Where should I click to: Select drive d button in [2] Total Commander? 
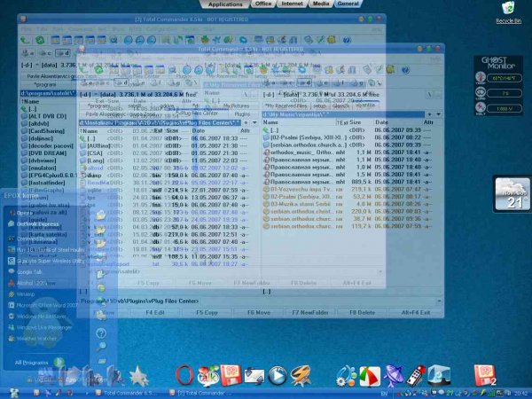pos(63,53)
